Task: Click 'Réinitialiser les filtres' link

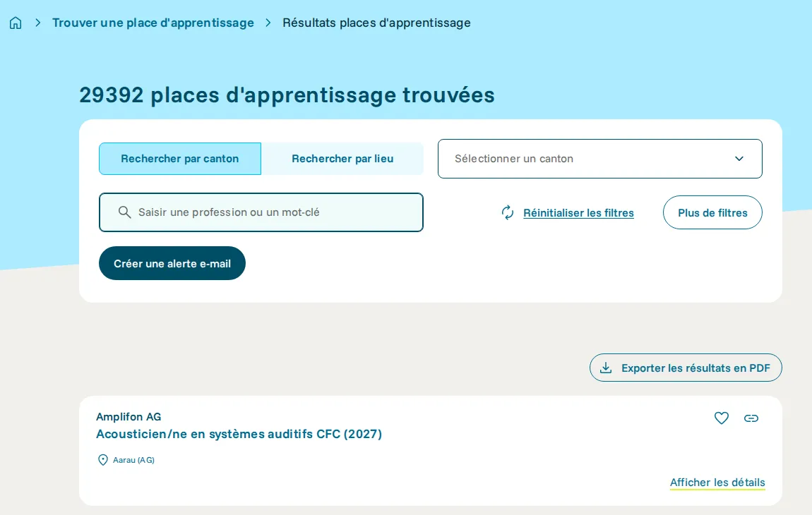Action: coord(578,213)
